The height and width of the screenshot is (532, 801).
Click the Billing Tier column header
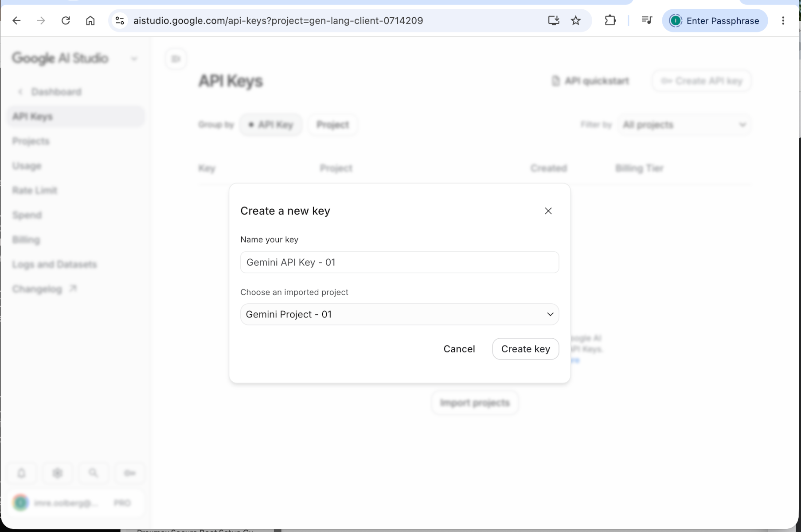pyautogui.click(x=639, y=168)
